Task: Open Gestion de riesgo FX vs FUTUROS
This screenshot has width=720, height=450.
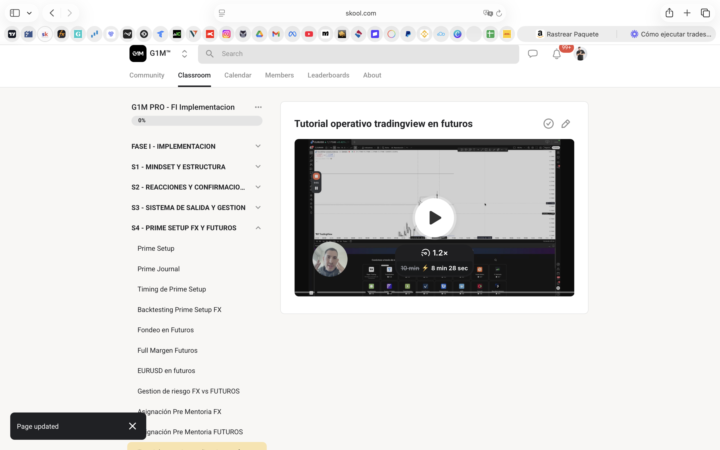Action: point(188,391)
